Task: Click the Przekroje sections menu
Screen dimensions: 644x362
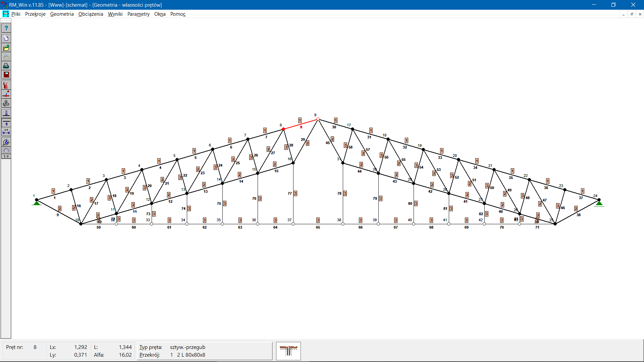Action: [35, 14]
